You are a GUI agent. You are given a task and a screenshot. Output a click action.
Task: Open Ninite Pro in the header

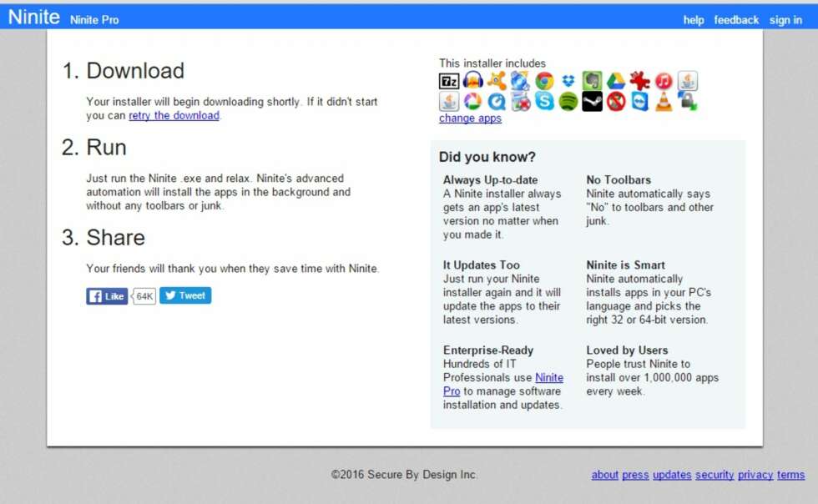94,20
